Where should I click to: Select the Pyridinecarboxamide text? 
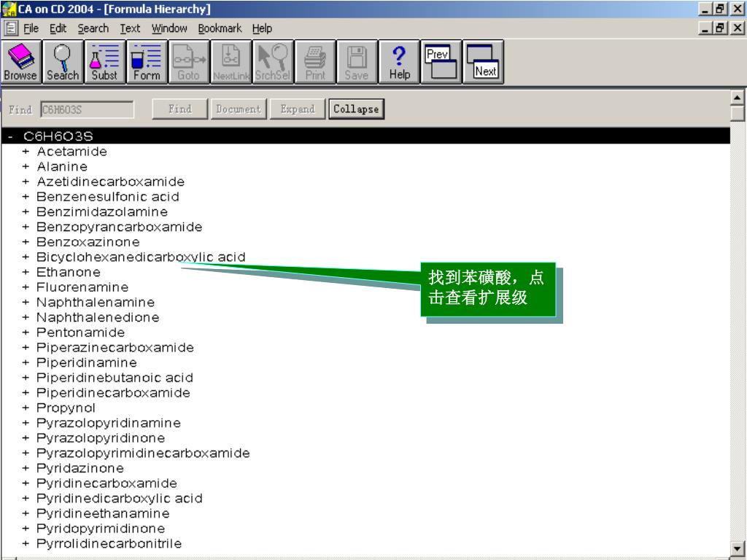[x=107, y=483]
